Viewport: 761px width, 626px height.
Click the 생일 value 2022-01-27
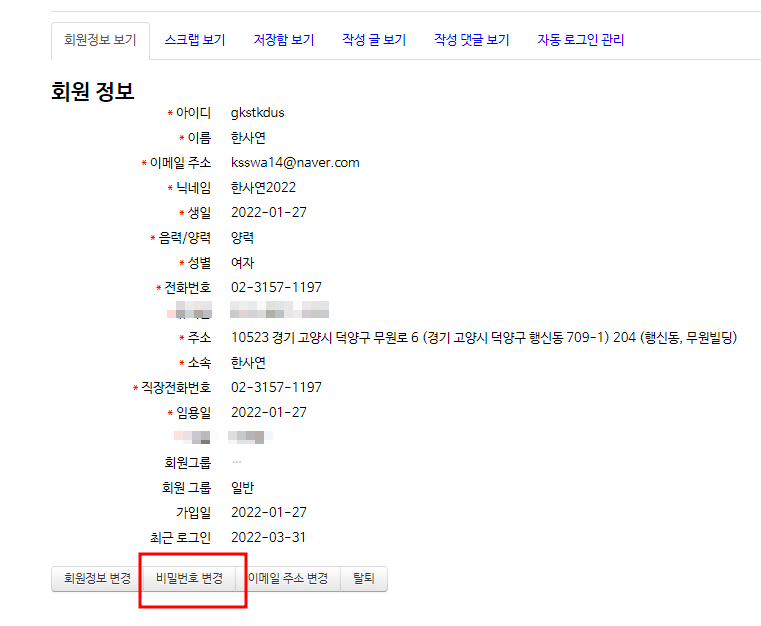[x=269, y=213]
